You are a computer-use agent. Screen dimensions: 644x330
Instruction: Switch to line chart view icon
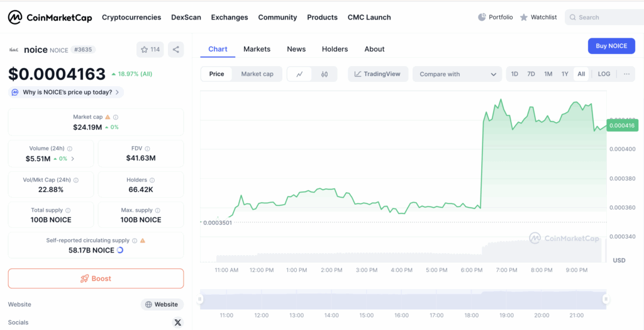[299, 74]
